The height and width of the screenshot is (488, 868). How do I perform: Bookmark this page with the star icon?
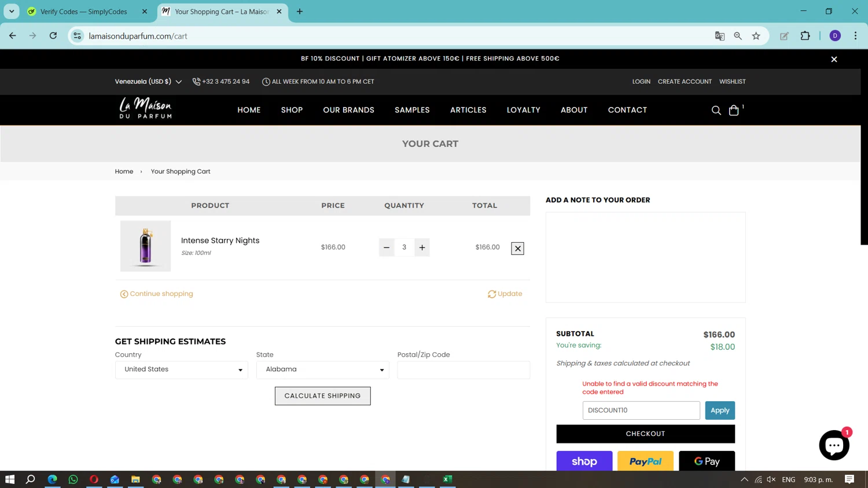click(x=756, y=36)
